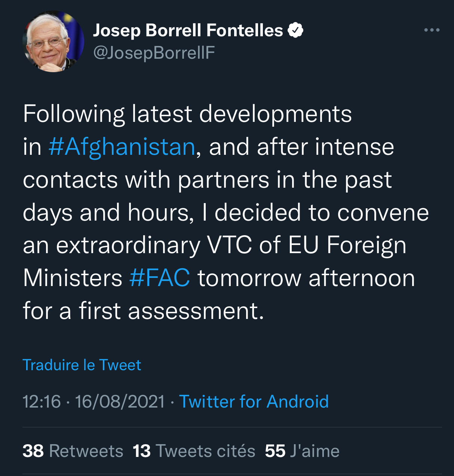
Task: Click the 12:16 timestamp
Action: (x=42, y=402)
